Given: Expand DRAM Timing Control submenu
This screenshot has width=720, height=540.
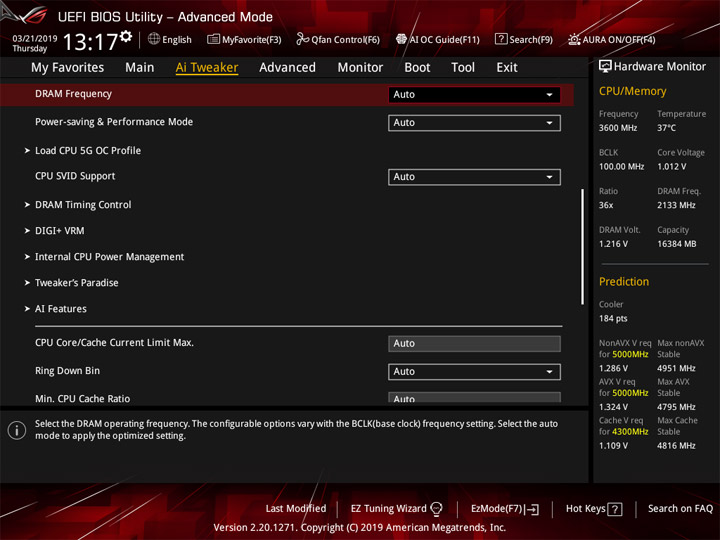Looking at the screenshot, I should pos(83,205).
